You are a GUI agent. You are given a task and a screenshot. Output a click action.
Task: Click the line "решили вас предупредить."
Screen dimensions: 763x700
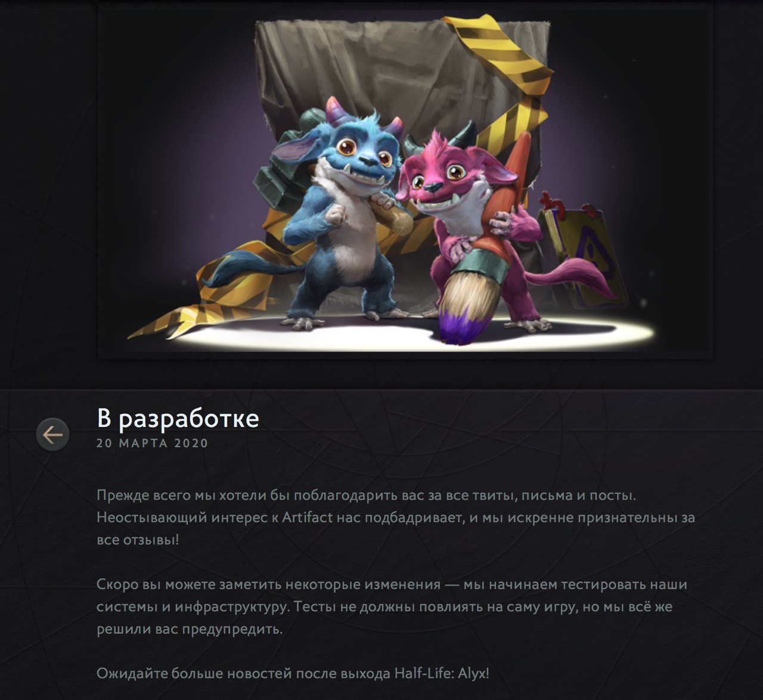coord(190,629)
